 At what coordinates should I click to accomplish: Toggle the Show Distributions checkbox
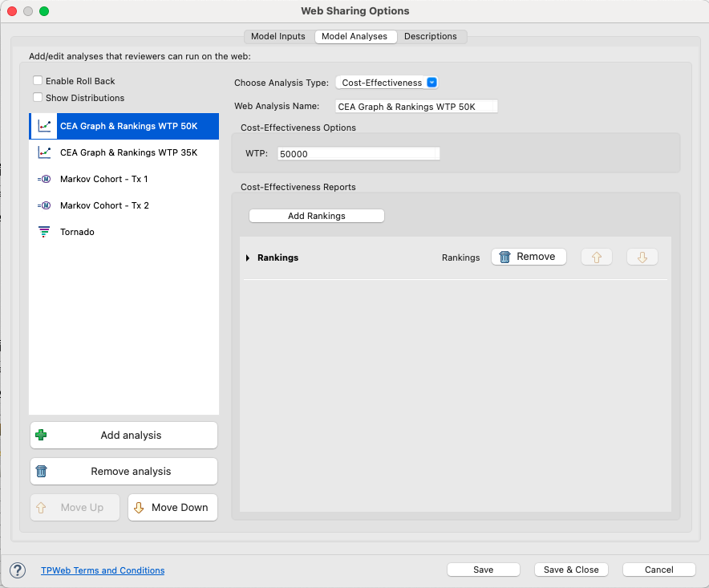coord(38,97)
